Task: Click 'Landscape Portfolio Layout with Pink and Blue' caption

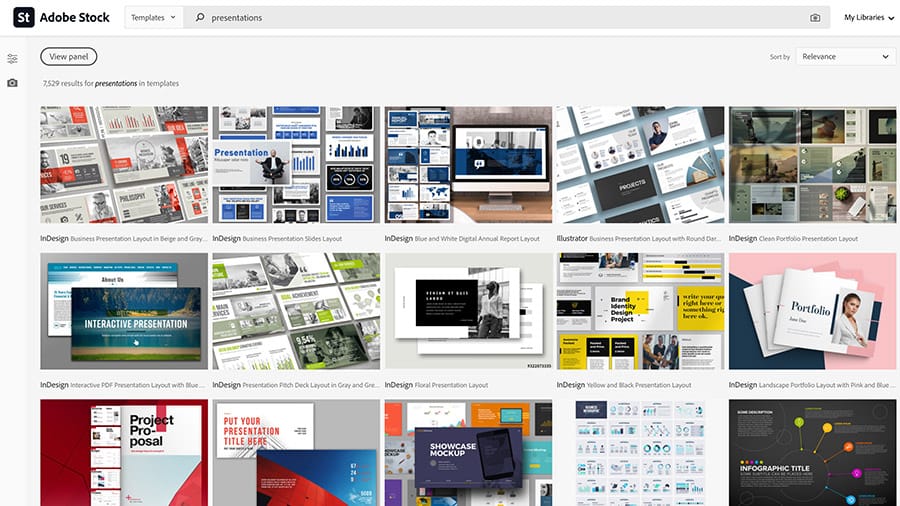Action: 812,385
